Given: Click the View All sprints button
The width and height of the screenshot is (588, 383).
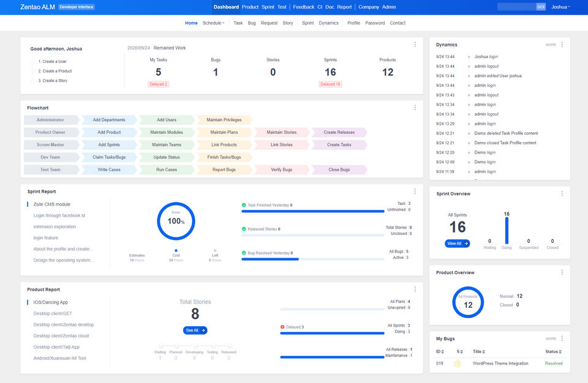Looking at the screenshot, I should [x=457, y=244].
